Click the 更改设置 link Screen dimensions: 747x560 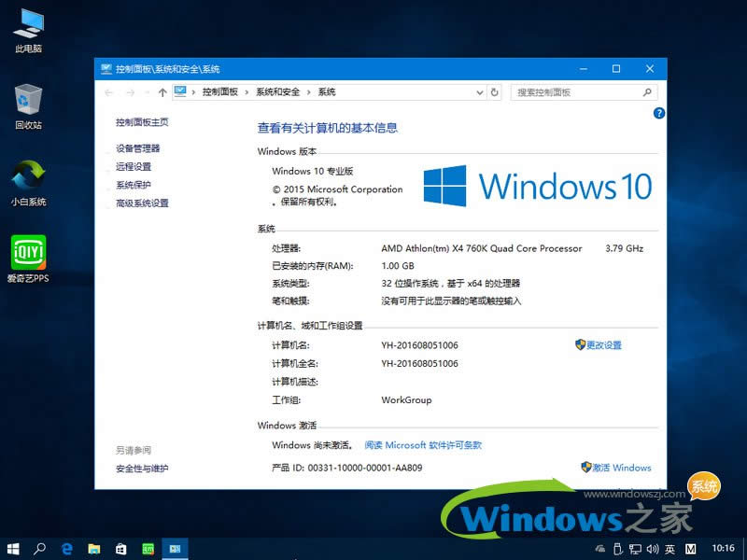pos(605,343)
